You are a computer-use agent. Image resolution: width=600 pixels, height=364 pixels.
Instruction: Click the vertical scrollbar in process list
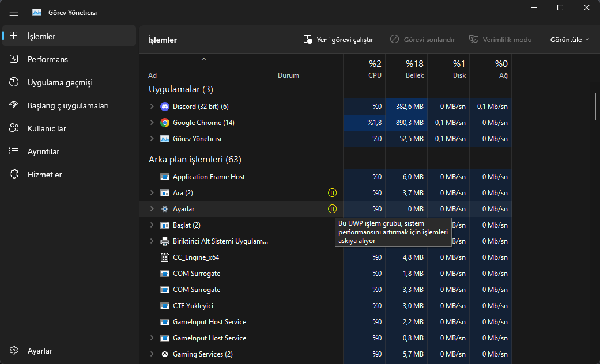[595, 107]
